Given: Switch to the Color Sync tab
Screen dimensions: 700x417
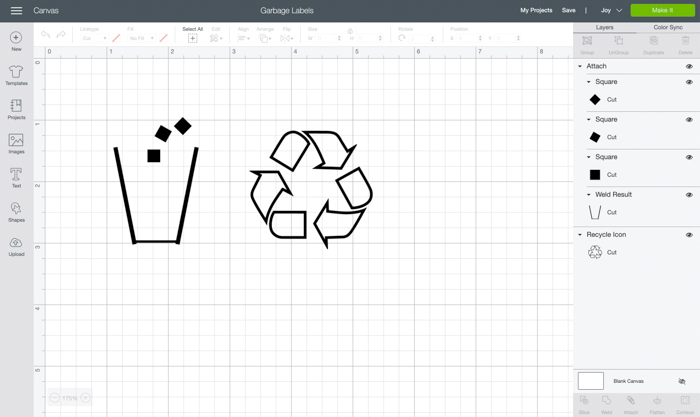Looking at the screenshot, I should (668, 27).
